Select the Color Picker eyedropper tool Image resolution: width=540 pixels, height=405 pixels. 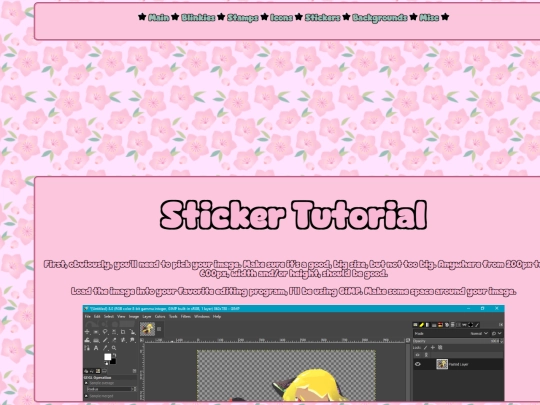coord(105,348)
